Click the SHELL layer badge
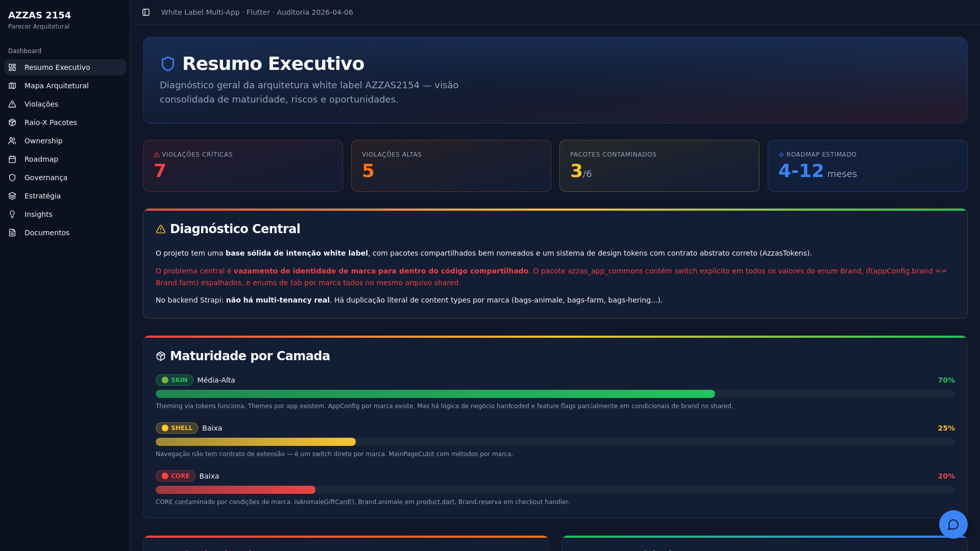This screenshot has height=551, width=980. [x=177, y=428]
